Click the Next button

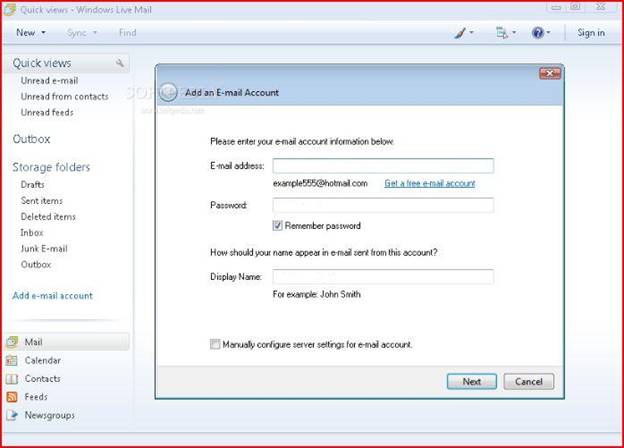click(x=472, y=382)
